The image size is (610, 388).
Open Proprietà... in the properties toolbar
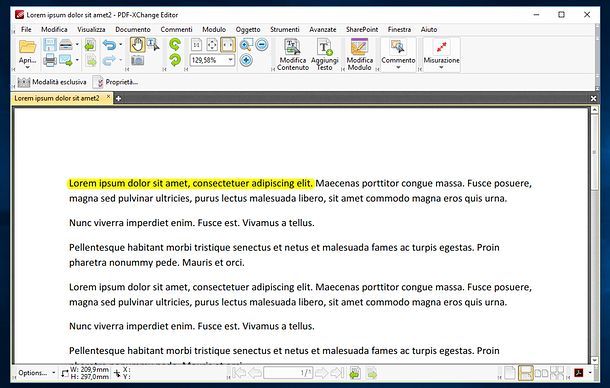click(x=116, y=82)
